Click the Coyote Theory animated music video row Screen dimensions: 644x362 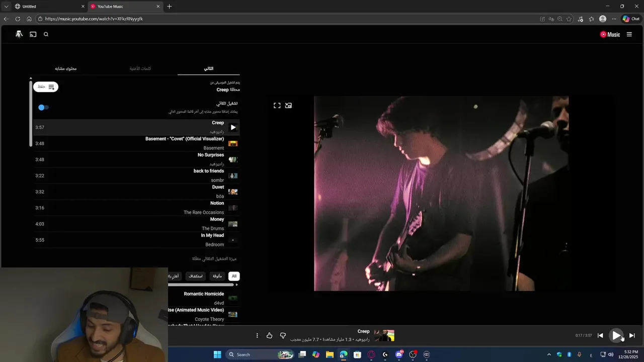[204, 314]
